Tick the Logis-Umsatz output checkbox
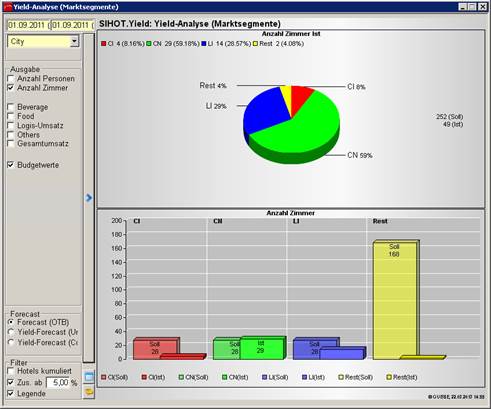The width and height of the screenshot is (491, 409). pyautogui.click(x=11, y=125)
